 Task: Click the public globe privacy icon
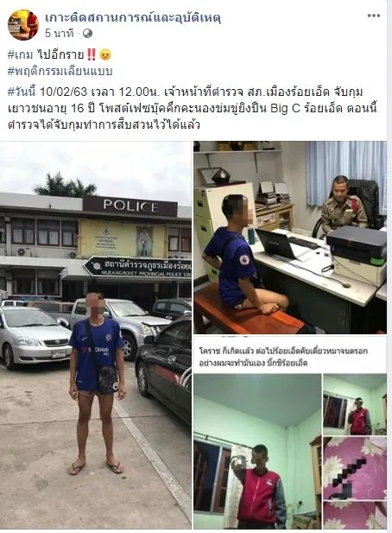coord(87,34)
